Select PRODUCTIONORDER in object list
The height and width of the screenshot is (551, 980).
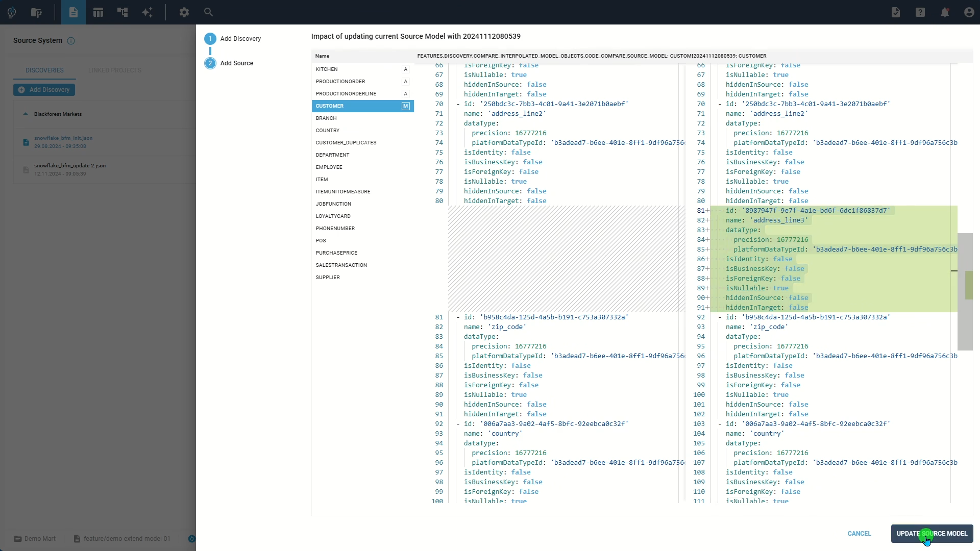[363, 82]
